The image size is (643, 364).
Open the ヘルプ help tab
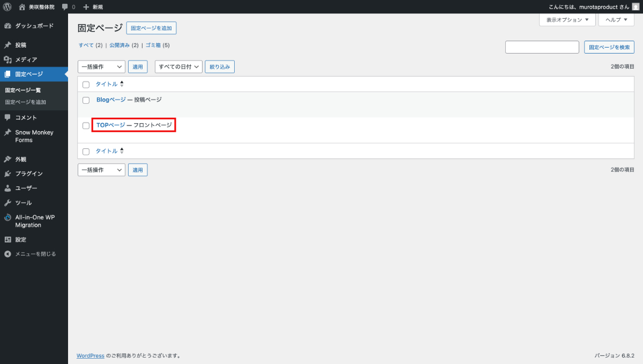tap(616, 20)
